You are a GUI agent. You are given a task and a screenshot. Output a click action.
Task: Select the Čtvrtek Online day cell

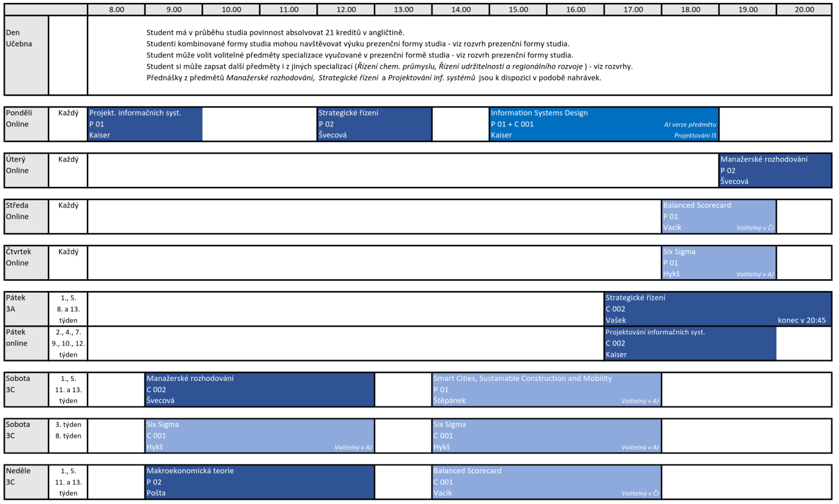[x=26, y=263]
